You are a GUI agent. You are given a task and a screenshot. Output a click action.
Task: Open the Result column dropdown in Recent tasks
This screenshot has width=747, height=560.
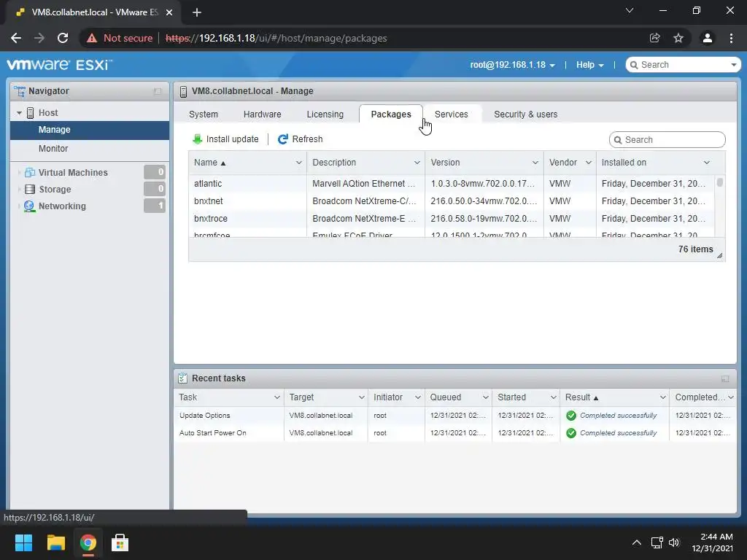click(662, 397)
